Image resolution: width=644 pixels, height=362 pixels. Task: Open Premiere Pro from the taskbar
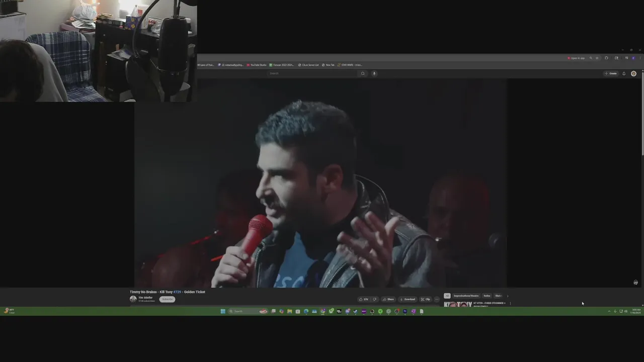coord(405,311)
